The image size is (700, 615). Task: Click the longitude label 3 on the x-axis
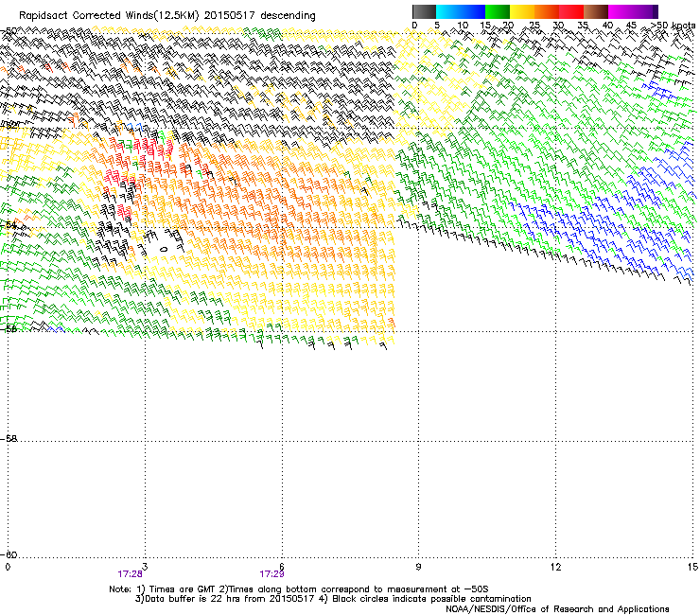pyautogui.click(x=145, y=567)
